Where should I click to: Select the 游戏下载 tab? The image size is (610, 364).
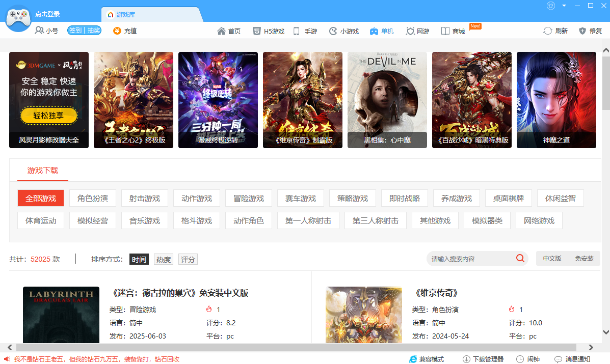tap(43, 171)
